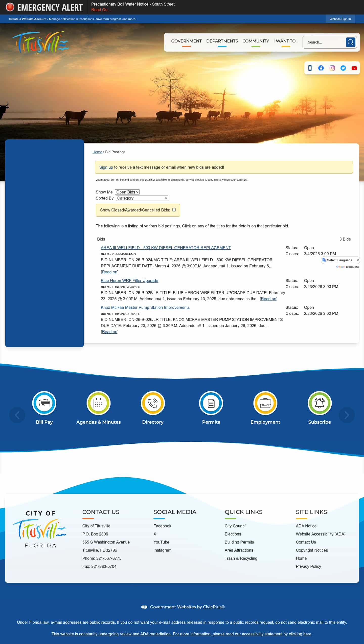Click the Home breadcrumb link
Screen dimensions: 364x644
[x=97, y=152]
